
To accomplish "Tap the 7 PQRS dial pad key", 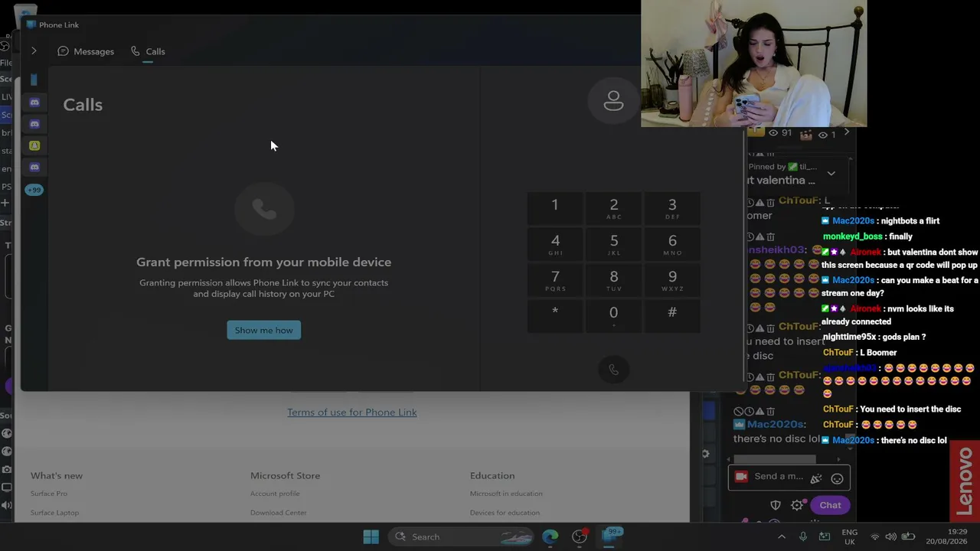I will point(555,280).
